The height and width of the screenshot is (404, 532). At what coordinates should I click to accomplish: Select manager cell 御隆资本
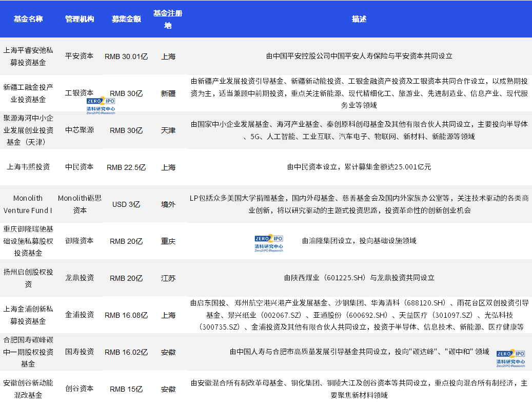point(80,241)
